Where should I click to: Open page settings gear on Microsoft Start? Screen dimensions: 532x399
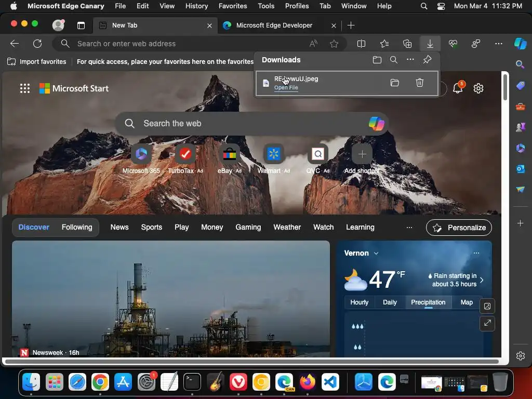[x=478, y=88]
